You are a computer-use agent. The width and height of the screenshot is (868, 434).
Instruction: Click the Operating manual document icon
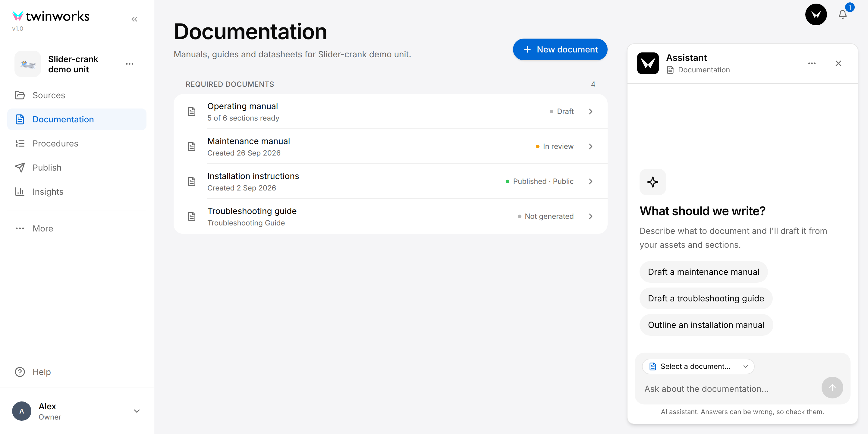coord(192,112)
